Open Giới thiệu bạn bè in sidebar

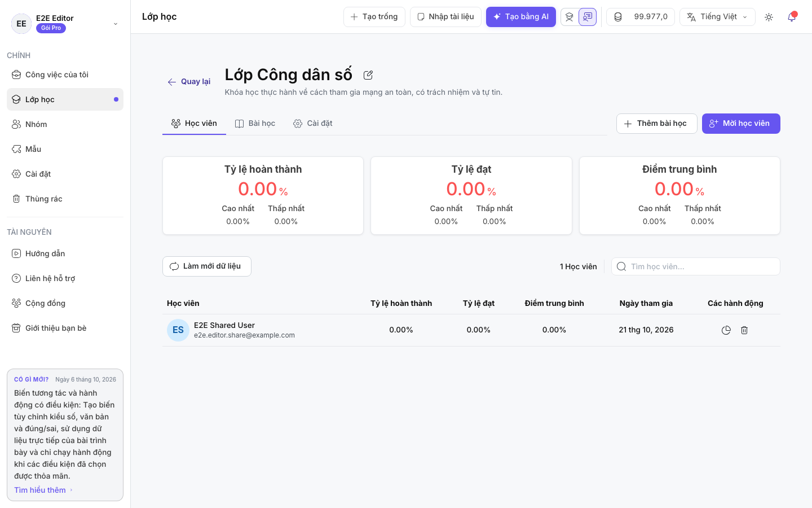(65, 328)
